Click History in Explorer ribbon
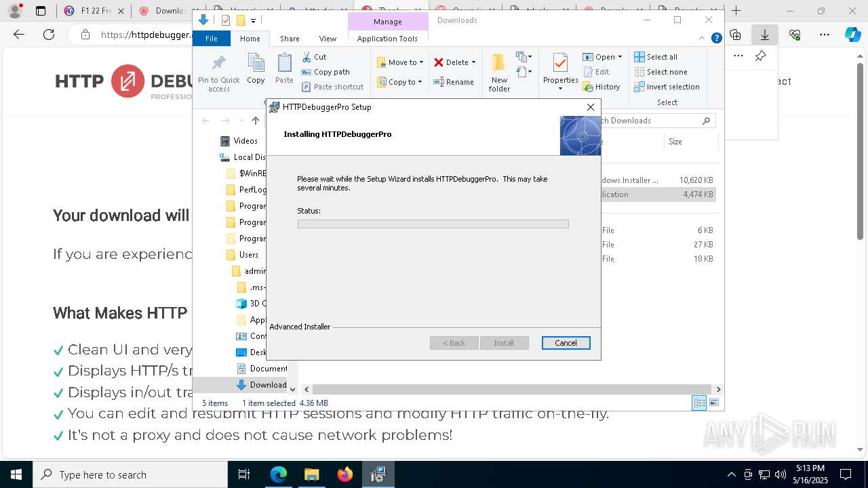Viewport: 868px width, 488px height. pyautogui.click(x=601, y=87)
